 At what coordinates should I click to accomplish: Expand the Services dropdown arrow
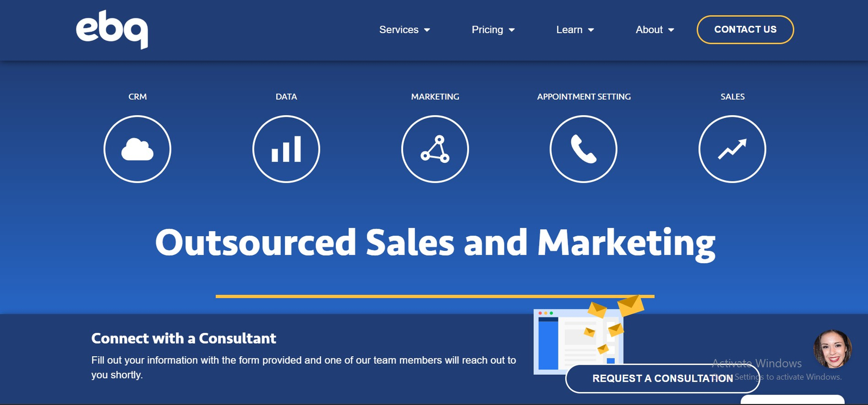tap(427, 30)
